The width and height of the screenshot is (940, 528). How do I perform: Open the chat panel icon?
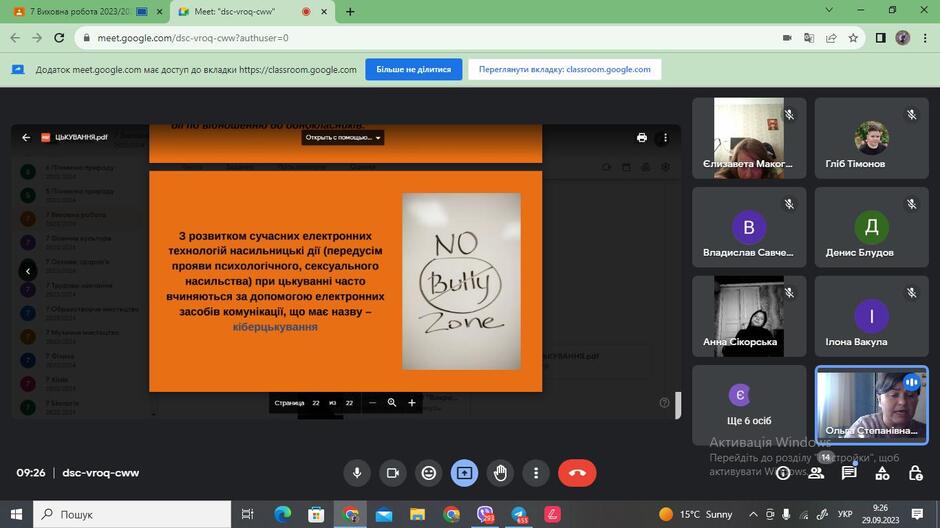[849, 473]
